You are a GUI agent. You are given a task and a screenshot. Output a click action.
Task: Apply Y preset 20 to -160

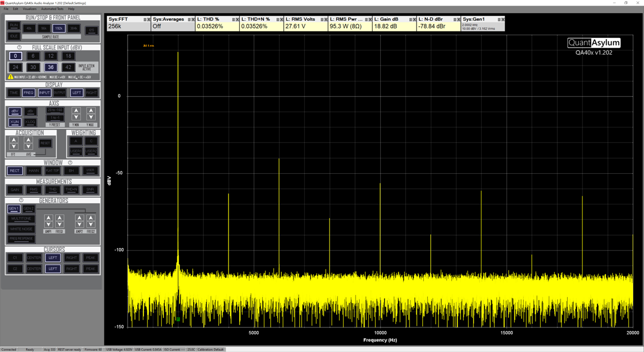[x=55, y=110]
